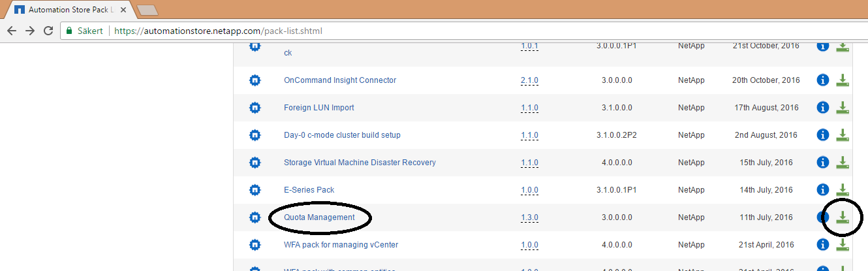Open WFA pack for managing vCenter link
This screenshot has height=271, width=868.
[x=341, y=245]
